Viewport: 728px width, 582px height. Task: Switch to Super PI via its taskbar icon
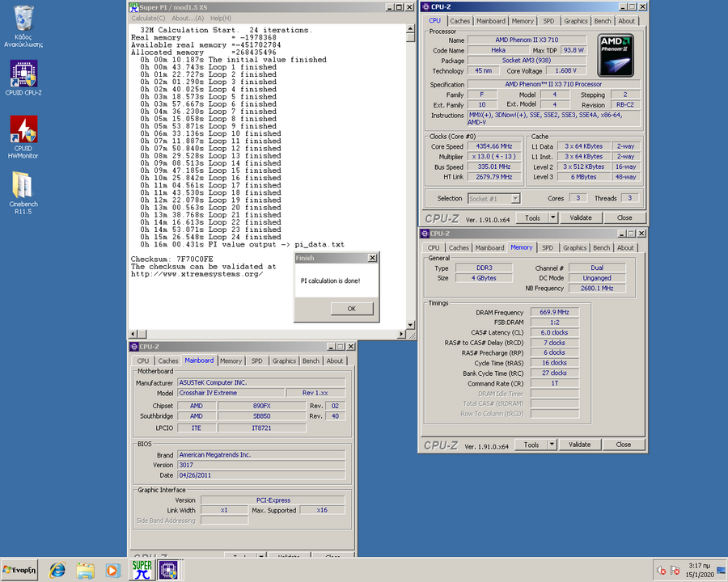click(x=142, y=570)
